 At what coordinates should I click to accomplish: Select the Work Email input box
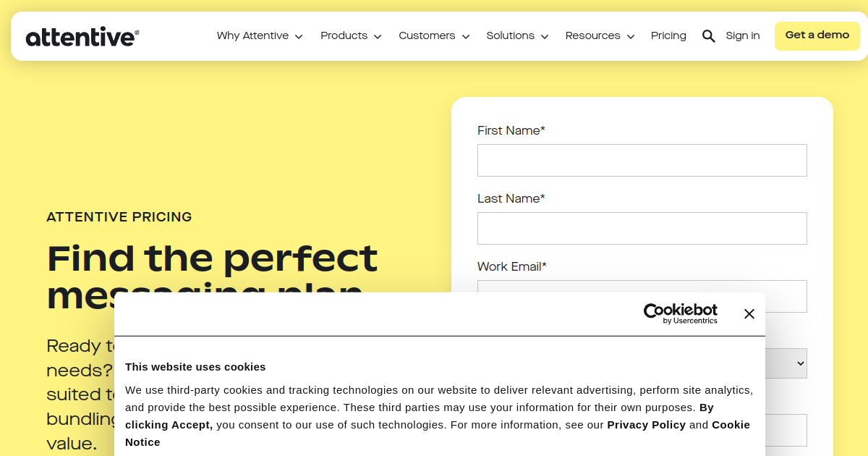642,287
